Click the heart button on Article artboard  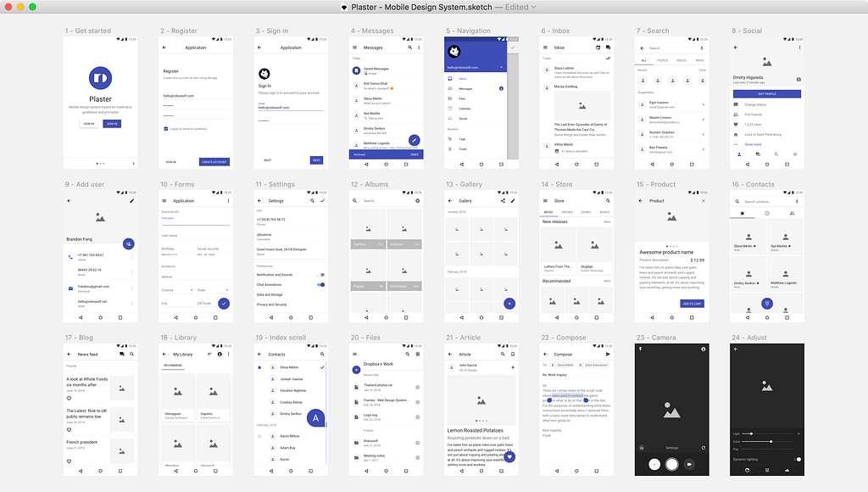tap(509, 456)
